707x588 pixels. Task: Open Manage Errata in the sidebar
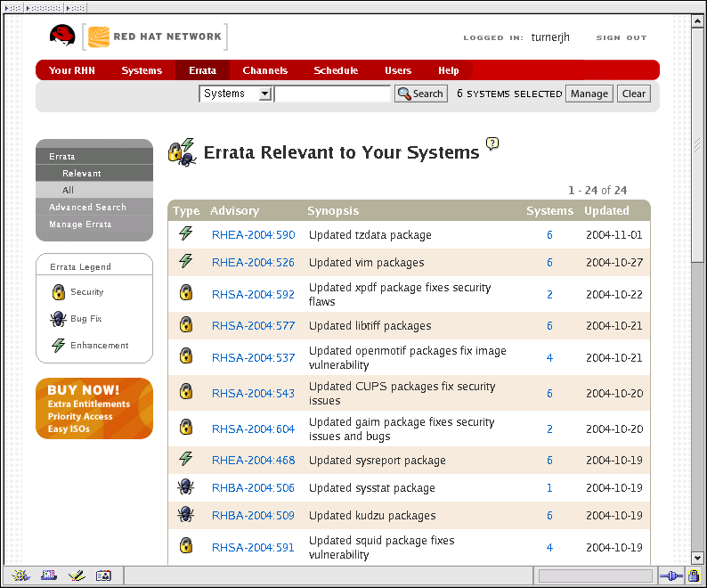(x=94, y=225)
